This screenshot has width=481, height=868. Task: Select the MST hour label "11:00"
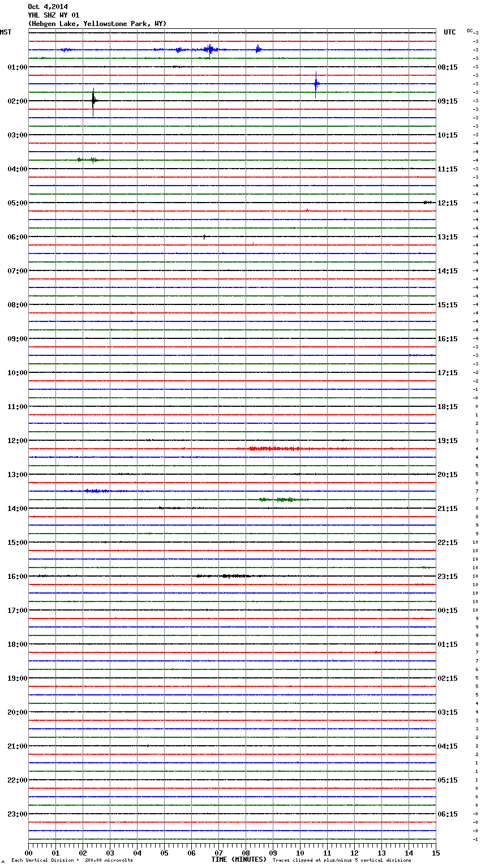(x=18, y=407)
